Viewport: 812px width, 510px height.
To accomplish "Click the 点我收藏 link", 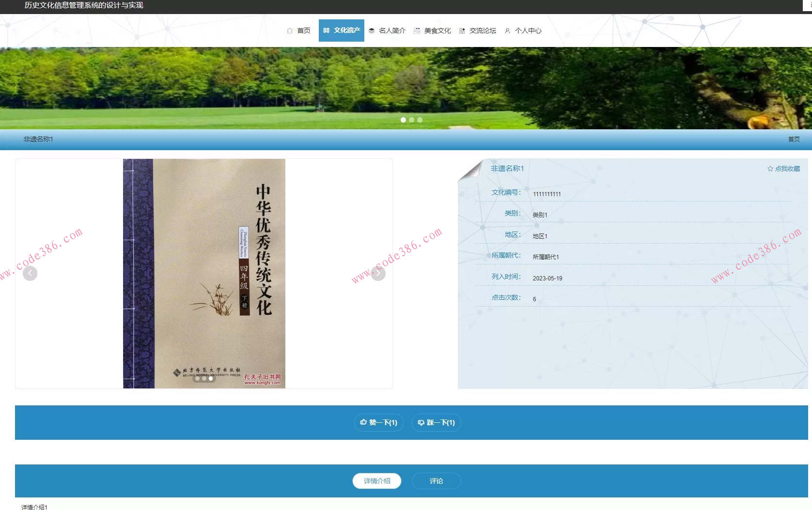I will click(x=787, y=169).
